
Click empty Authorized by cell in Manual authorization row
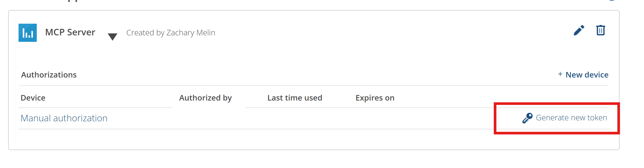point(209,118)
